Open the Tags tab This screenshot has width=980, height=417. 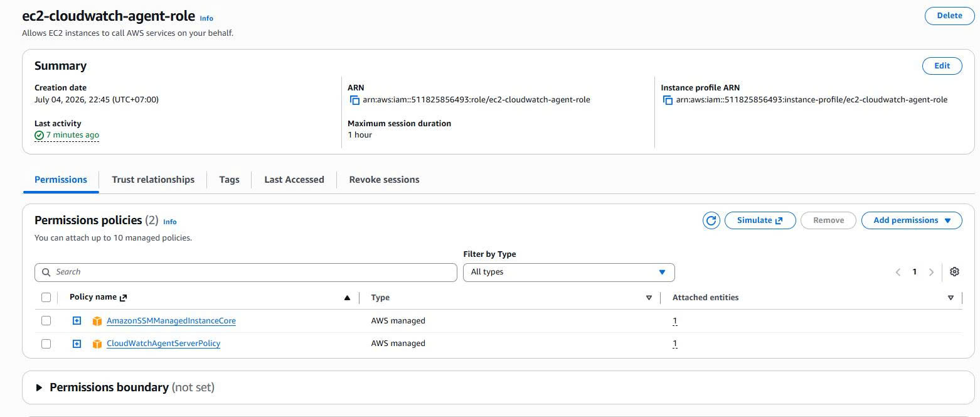[229, 180]
